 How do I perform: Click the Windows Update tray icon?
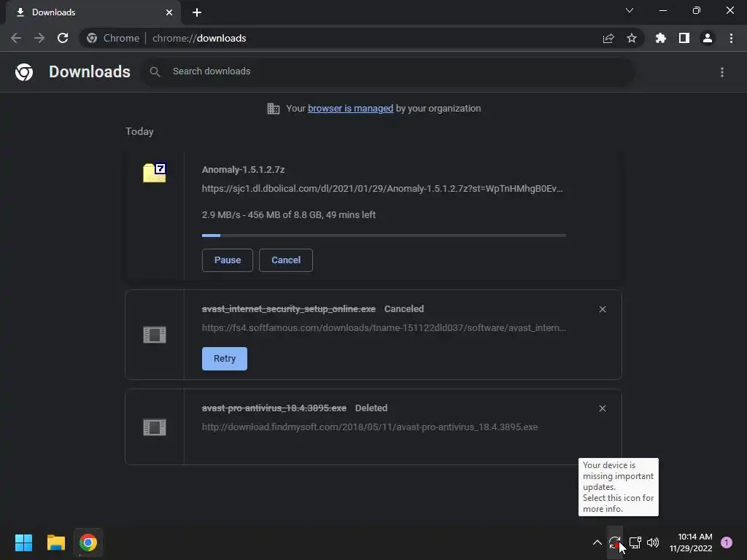point(614,542)
